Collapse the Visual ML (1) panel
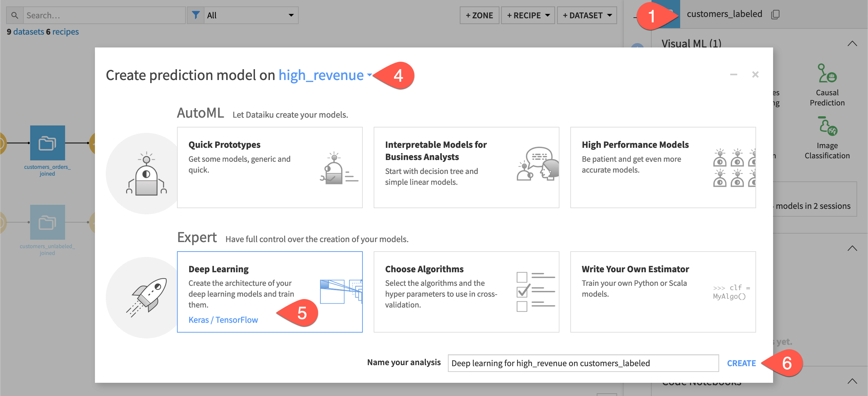 [853, 43]
